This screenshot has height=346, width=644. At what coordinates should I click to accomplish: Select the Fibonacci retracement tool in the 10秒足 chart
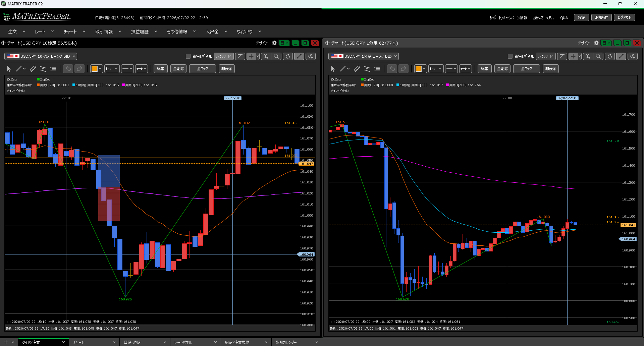(x=43, y=69)
